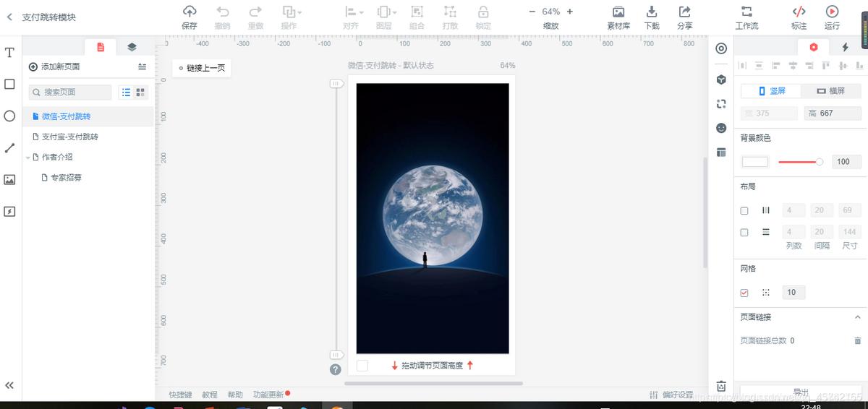Click the background opacity slider

pyautogui.click(x=800, y=162)
